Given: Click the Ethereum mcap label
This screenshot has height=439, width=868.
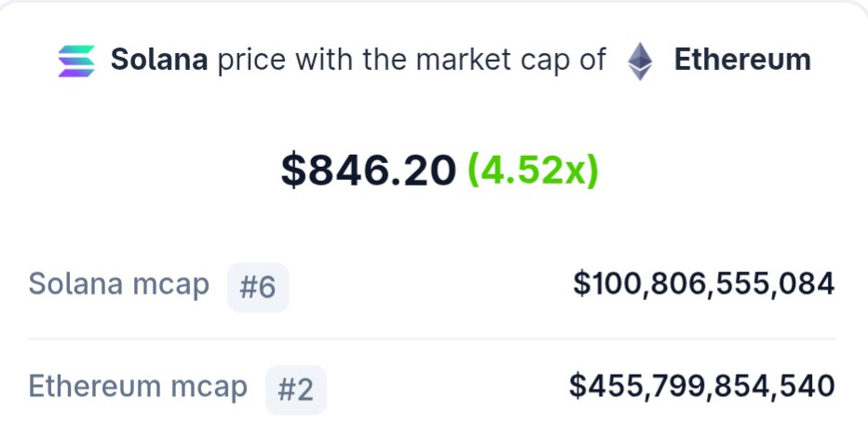Looking at the screenshot, I should point(138,387).
